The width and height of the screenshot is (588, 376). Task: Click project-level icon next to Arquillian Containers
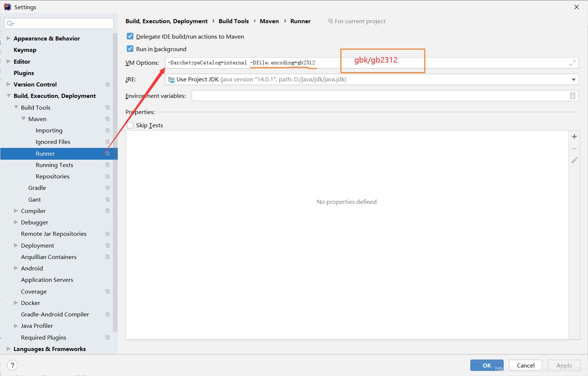click(x=107, y=257)
